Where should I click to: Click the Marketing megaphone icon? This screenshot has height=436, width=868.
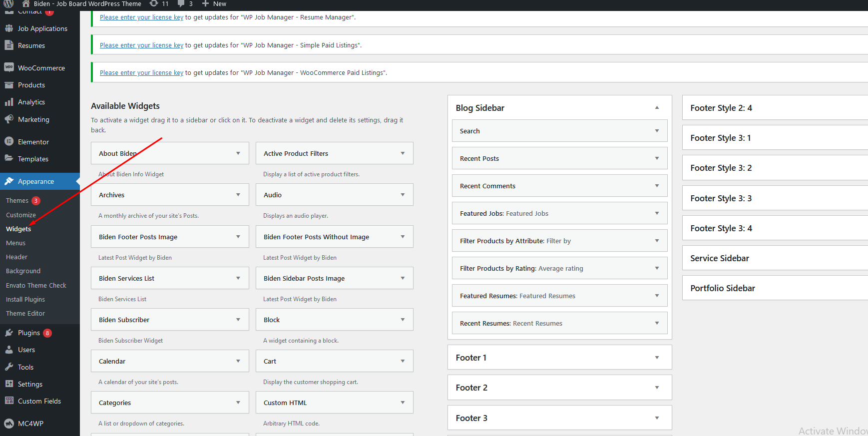[9, 119]
